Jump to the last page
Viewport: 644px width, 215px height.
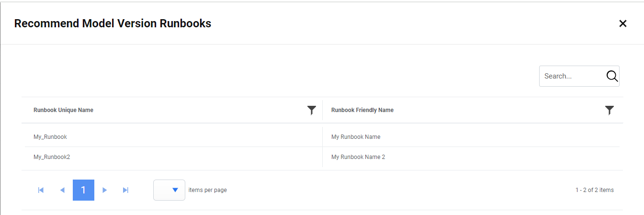125,190
